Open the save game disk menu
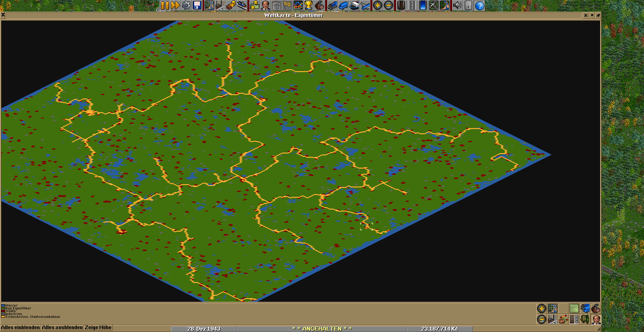This screenshot has height=332, width=644. coord(197,5)
